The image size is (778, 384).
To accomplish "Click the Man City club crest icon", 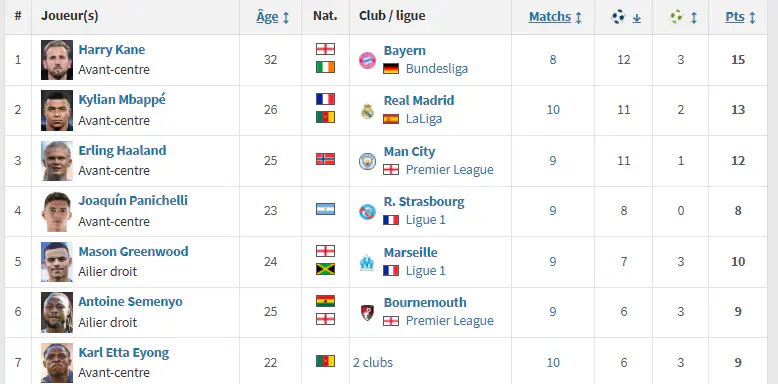I will pos(367,161).
